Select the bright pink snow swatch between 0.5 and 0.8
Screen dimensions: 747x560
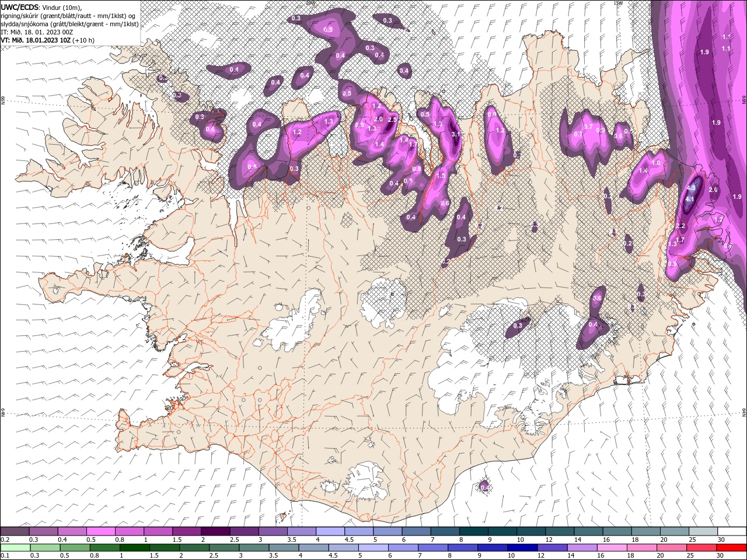tap(101, 531)
